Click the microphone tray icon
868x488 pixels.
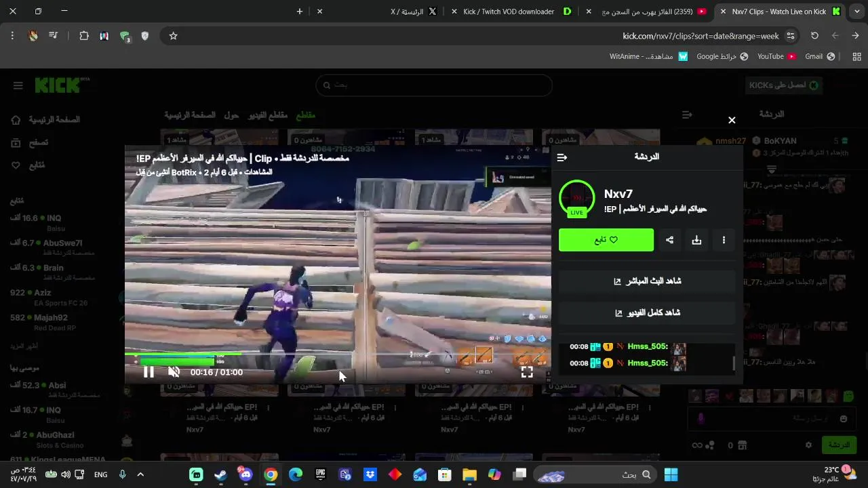pos(122,474)
